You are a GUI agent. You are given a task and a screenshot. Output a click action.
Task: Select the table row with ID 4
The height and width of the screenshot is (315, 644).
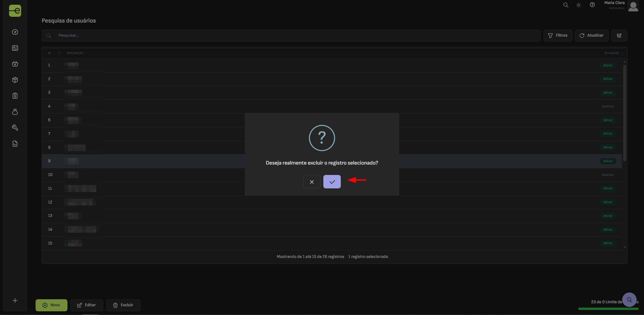[332, 106]
